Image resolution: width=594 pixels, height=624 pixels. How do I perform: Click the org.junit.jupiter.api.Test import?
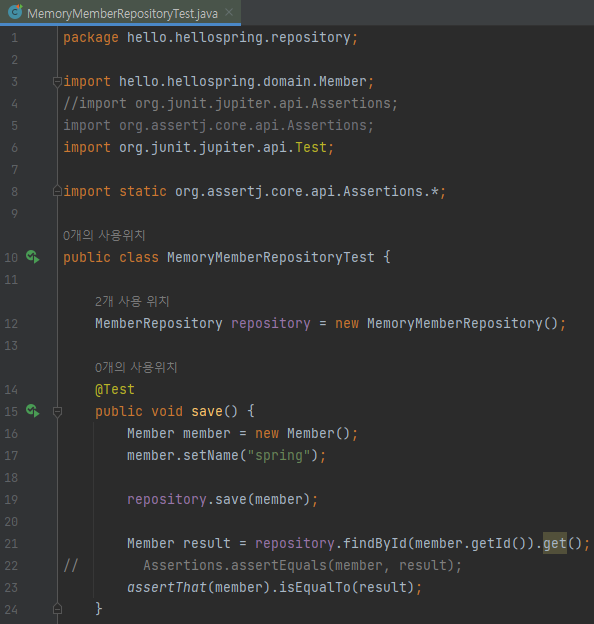[199, 147]
